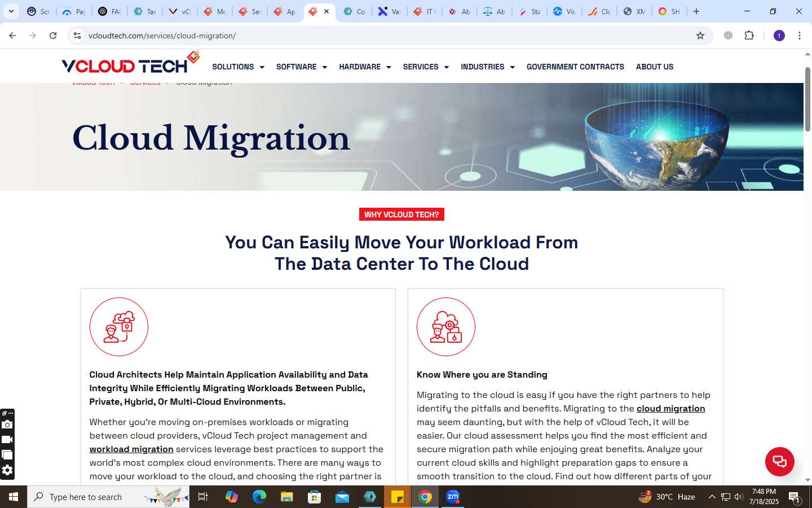Switch to Zoom on the taskbar
Image resolution: width=812 pixels, height=508 pixels.
[453, 497]
